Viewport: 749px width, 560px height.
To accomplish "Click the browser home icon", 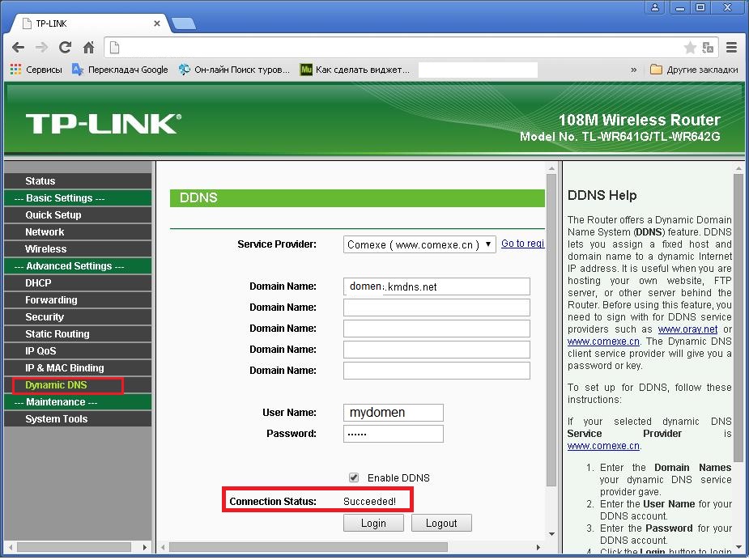I will tap(87, 47).
